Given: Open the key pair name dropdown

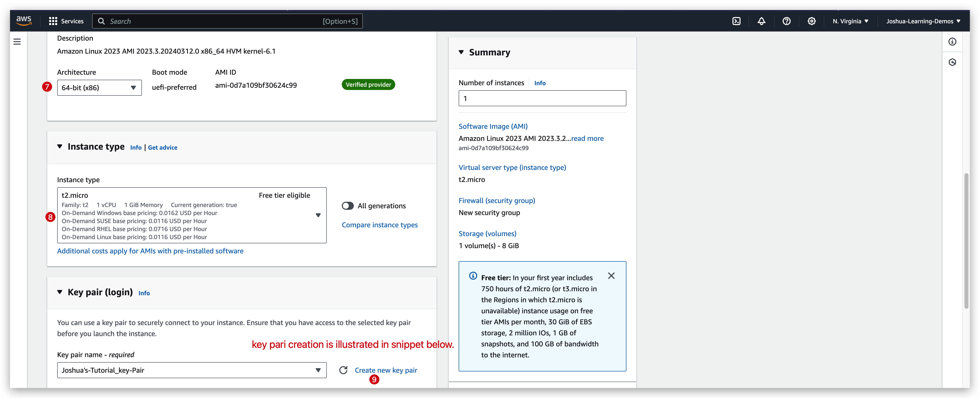Looking at the screenshot, I should point(318,370).
